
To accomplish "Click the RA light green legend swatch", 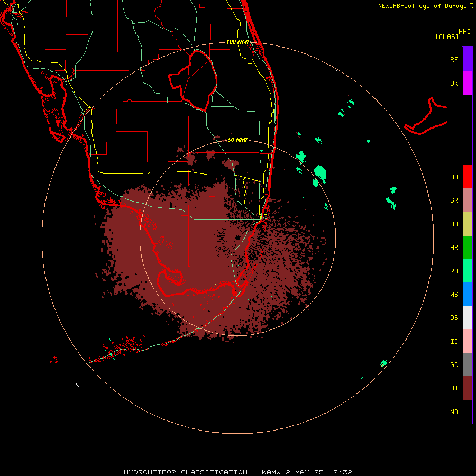I will coord(467,271).
